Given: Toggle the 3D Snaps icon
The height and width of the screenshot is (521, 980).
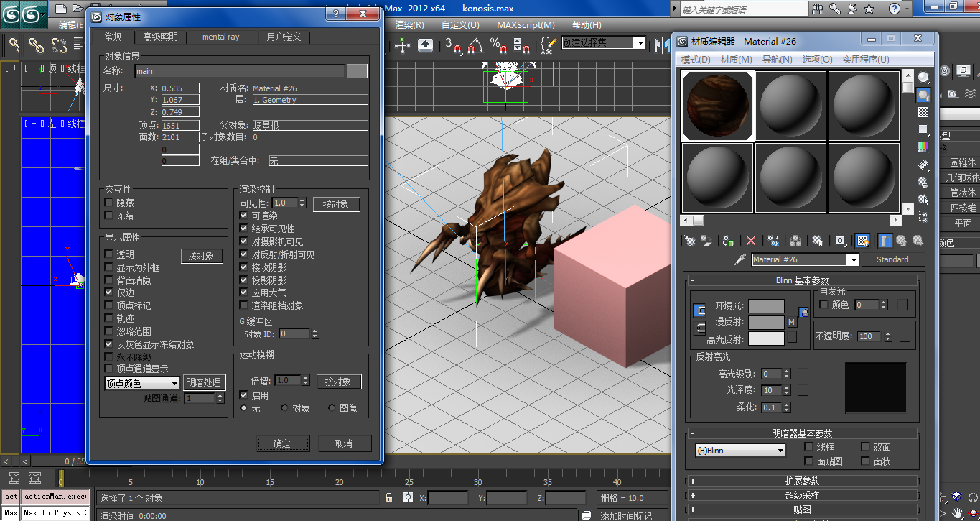Looking at the screenshot, I should (x=452, y=45).
